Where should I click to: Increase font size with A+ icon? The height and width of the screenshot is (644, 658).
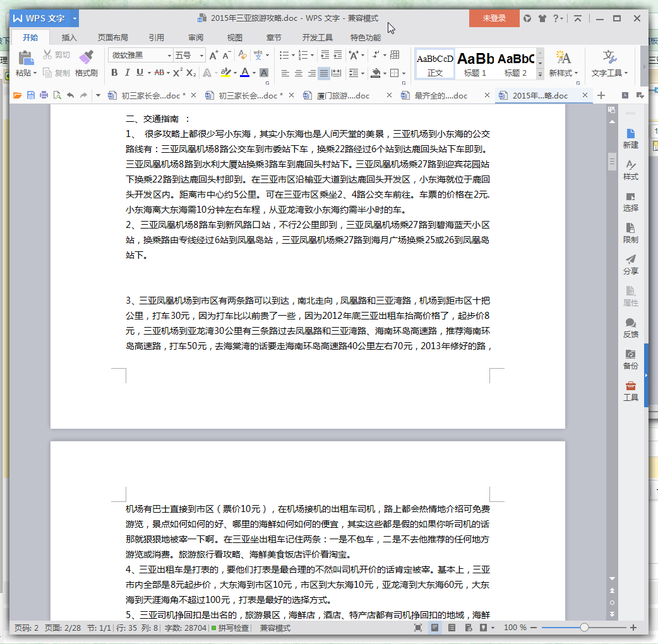(x=213, y=56)
